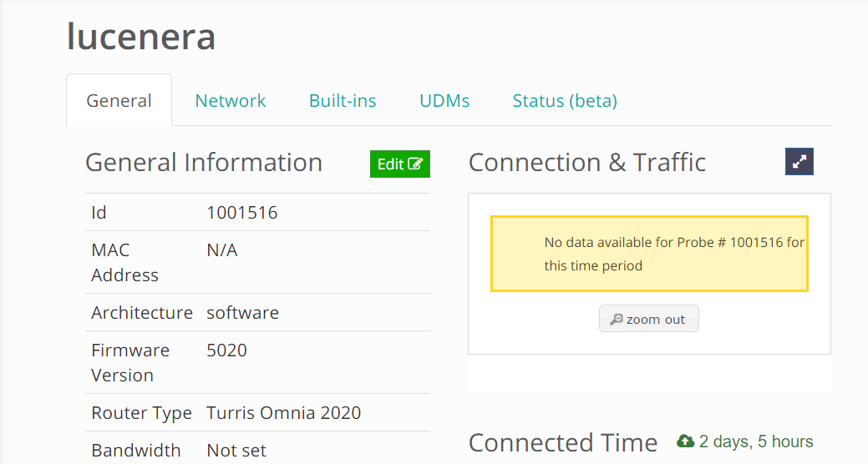Click the MAC Address value N/A
Screen dimensions: 868x464
222,250
